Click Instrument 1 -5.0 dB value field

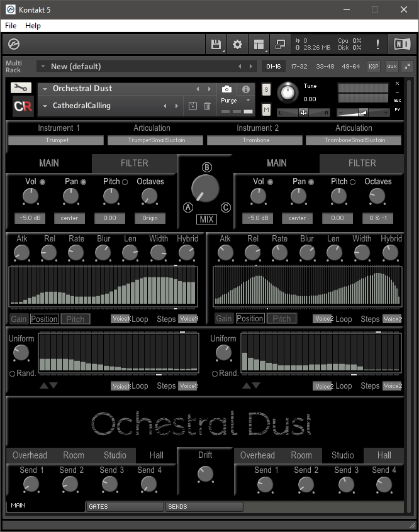point(30,218)
